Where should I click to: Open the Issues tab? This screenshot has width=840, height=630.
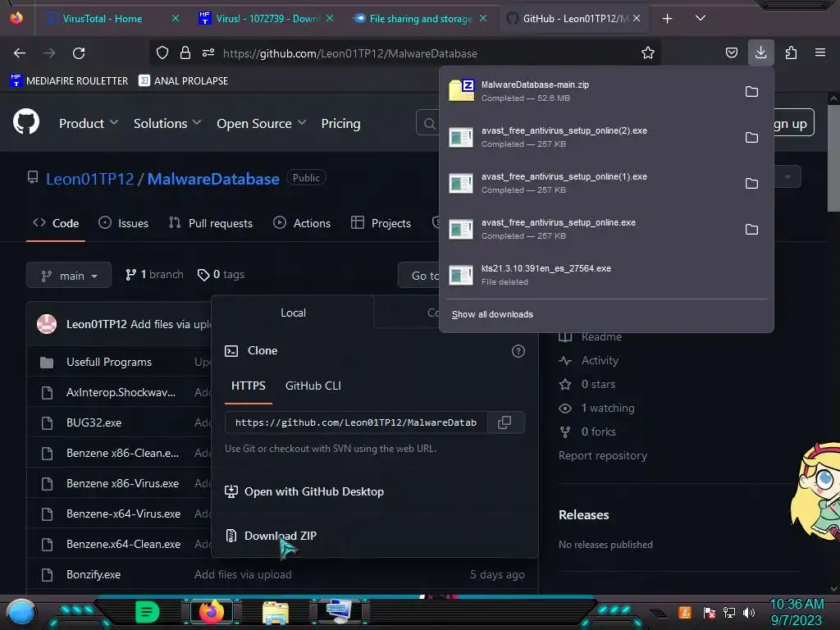click(x=124, y=223)
